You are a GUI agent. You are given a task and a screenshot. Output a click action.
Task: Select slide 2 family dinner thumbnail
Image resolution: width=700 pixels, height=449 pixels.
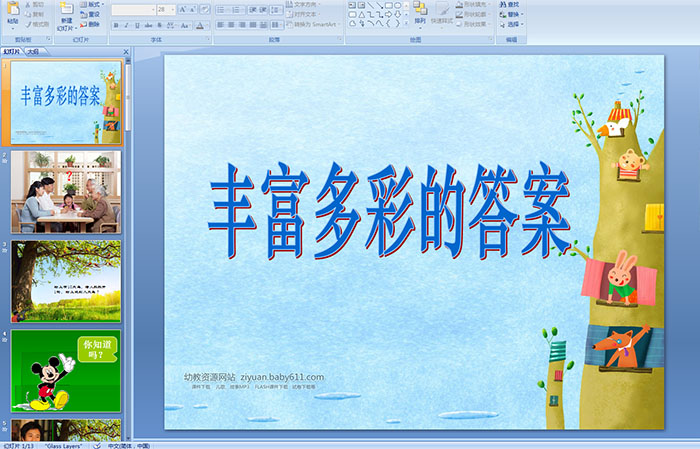(66, 192)
